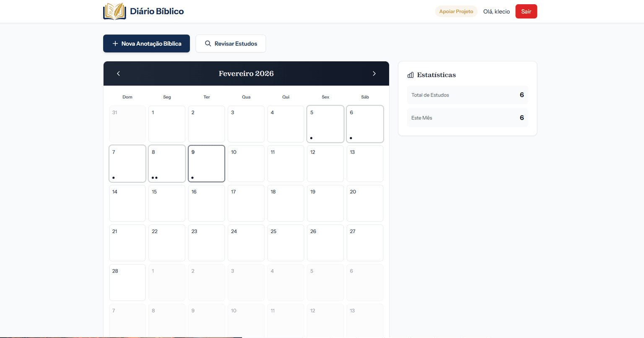Click the study dot marker under day 9
The image size is (644, 338).
point(193,177)
